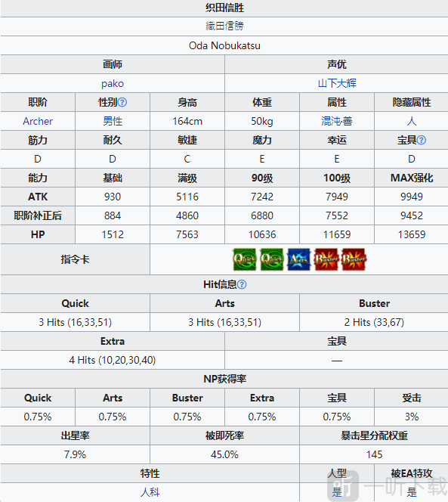Select level 90 ATK value 7242

coord(261,197)
